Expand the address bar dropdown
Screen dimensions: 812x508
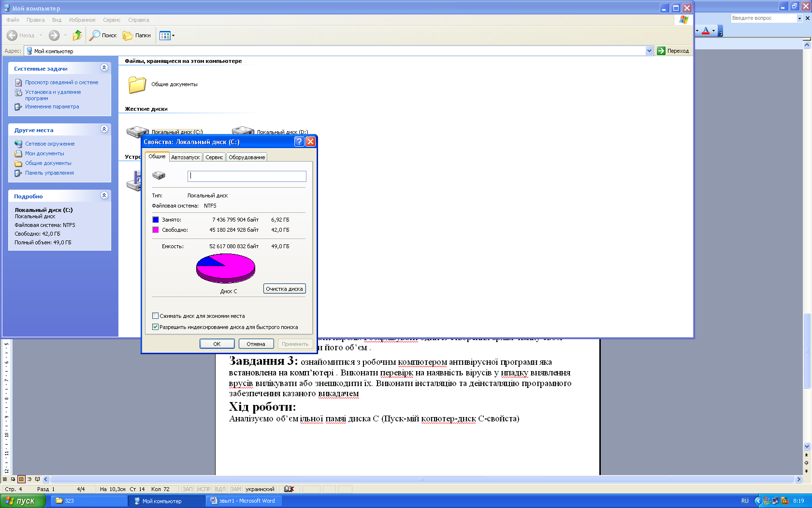649,51
